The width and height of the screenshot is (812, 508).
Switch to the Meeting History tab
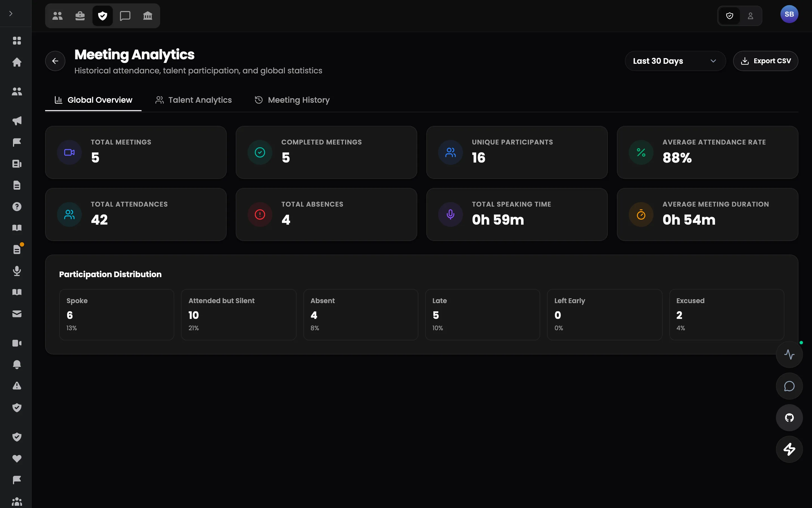pos(292,100)
